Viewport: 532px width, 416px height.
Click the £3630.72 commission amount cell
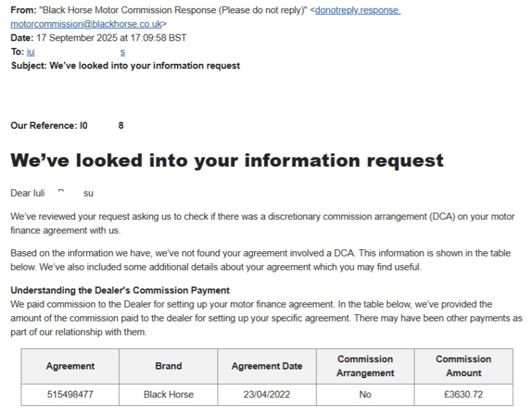[463, 395]
